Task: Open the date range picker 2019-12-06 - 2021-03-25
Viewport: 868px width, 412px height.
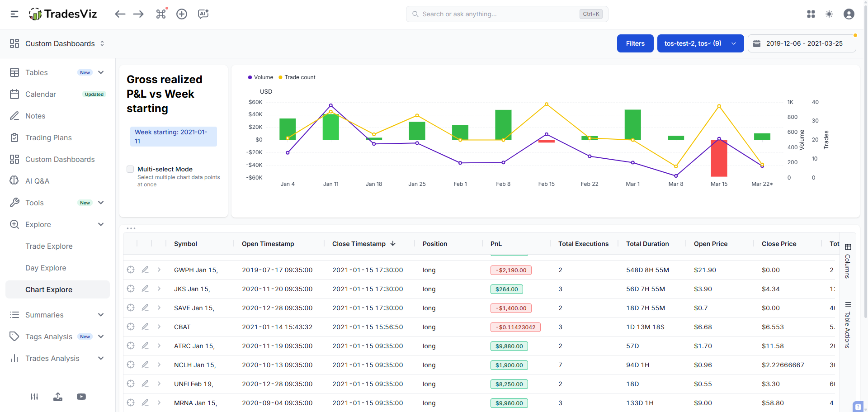Action: pyautogui.click(x=802, y=43)
